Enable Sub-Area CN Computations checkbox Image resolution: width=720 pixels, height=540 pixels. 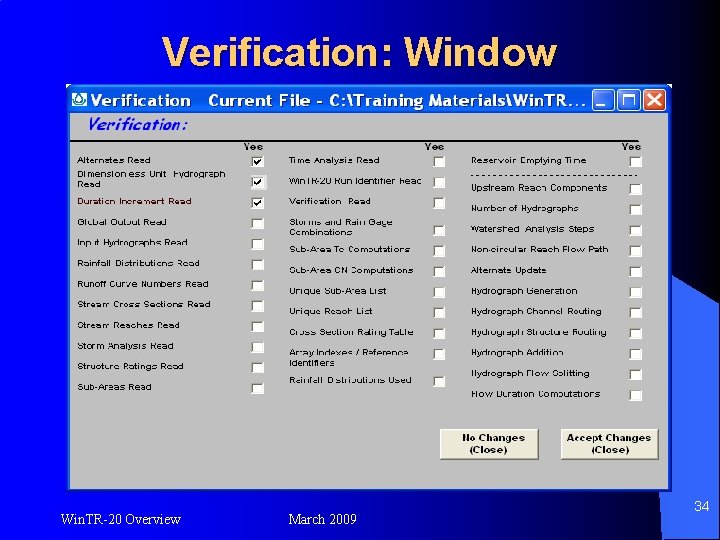439,271
